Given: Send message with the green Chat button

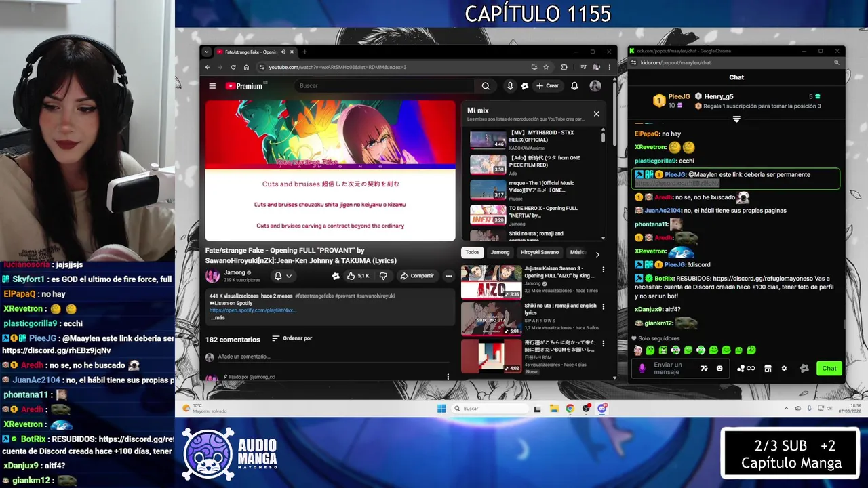Looking at the screenshot, I should (x=829, y=368).
